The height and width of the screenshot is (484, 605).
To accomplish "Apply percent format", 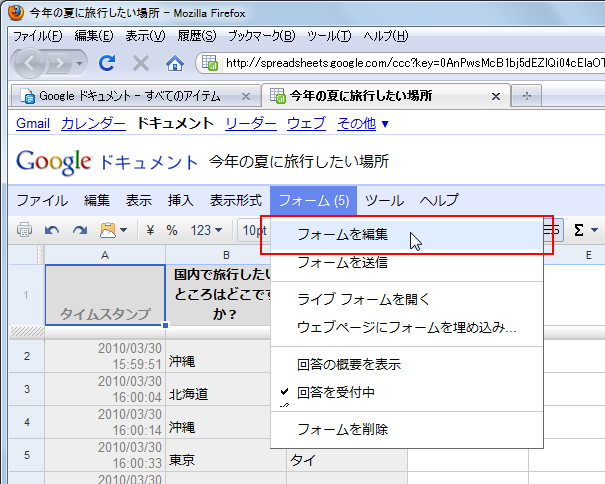I will (172, 230).
